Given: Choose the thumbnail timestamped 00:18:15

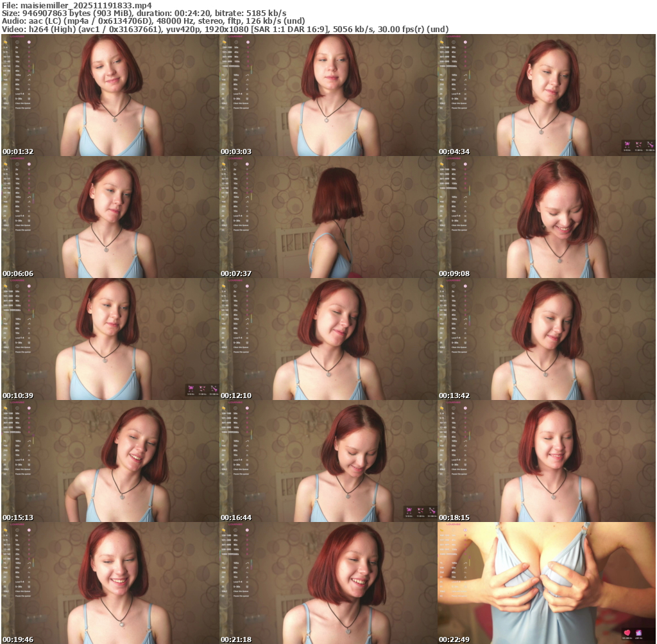Looking at the screenshot, I should pos(547,461).
